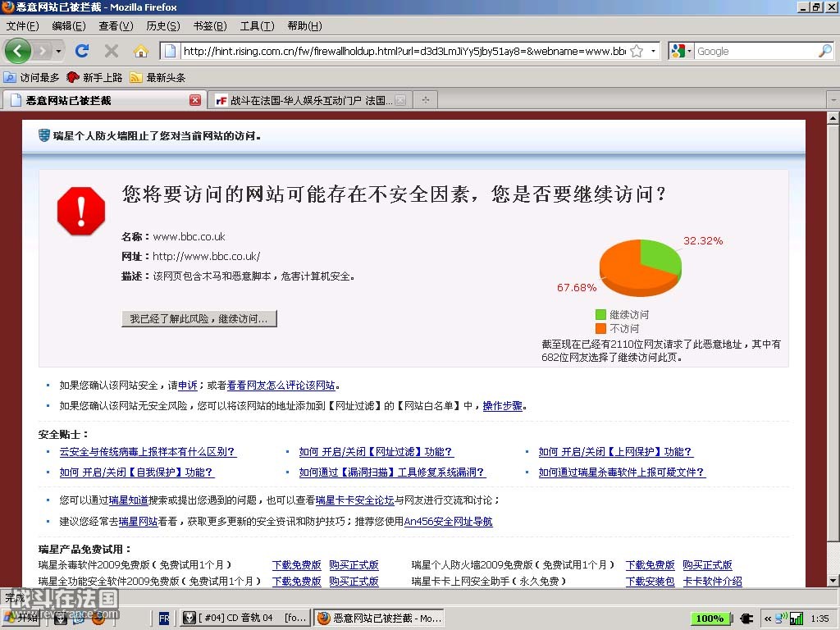Open the 书签 menu

click(x=210, y=25)
